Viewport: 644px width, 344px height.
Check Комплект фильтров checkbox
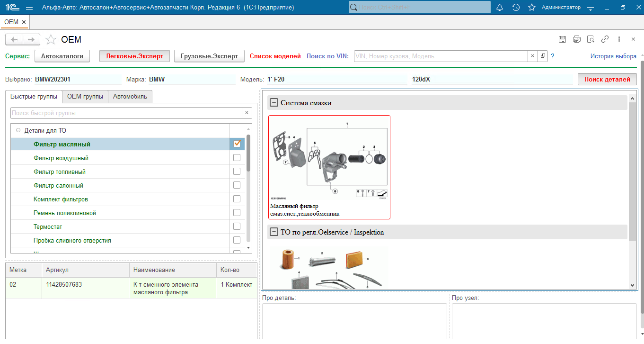(x=237, y=199)
